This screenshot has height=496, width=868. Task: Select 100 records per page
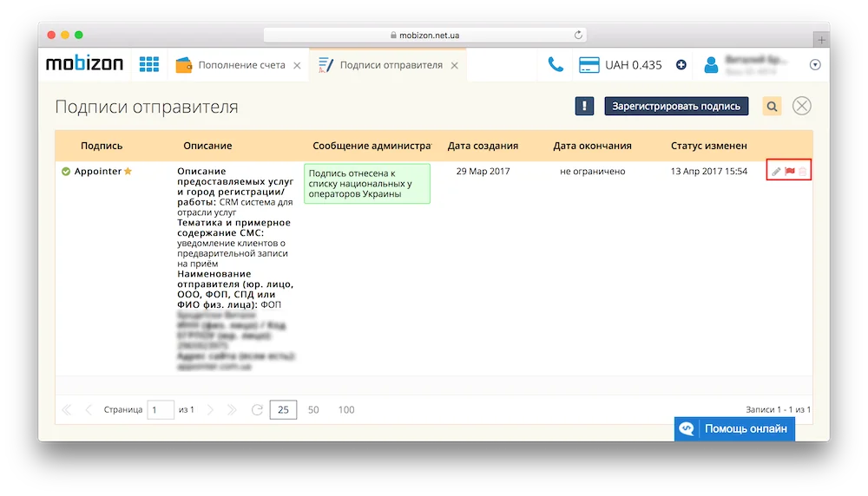[x=346, y=410]
